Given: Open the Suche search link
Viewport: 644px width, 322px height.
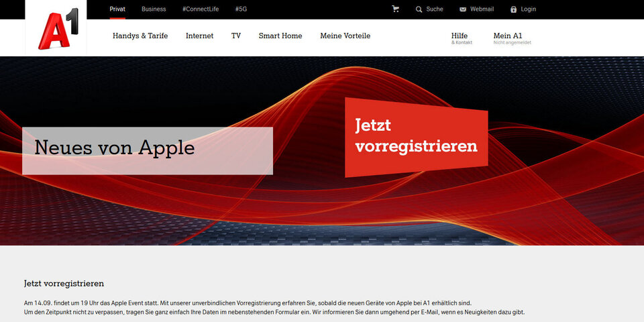Looking at the screenshot, I should pyautogui.click(x=435, y=9).
